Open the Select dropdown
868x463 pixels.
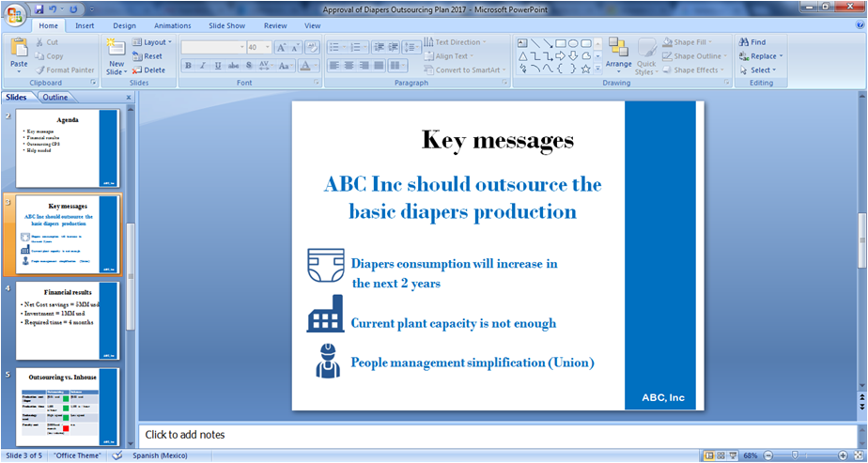(x=758, y=70)
